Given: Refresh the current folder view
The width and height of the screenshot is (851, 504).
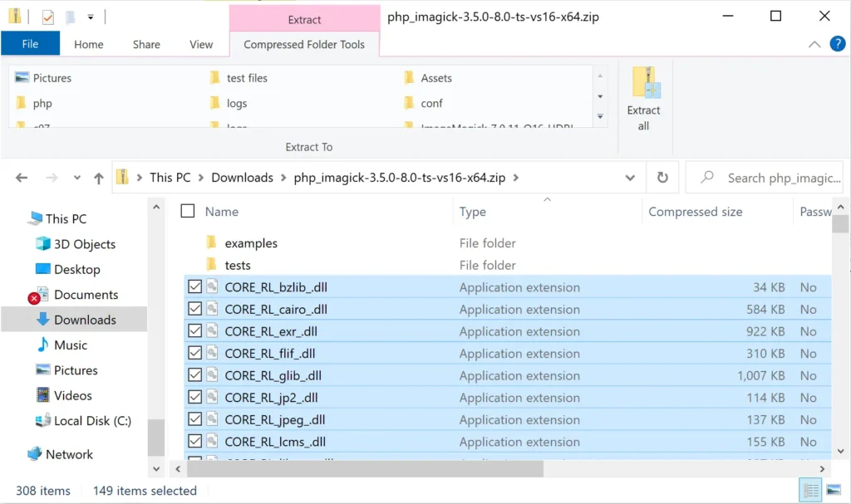Looking at the screenshot, I should 662,178.
